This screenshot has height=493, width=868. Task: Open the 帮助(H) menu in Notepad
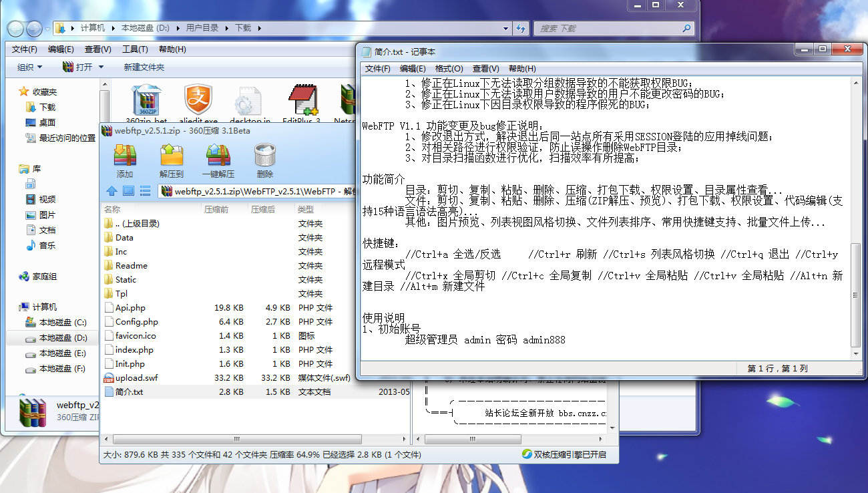(522, 68)
